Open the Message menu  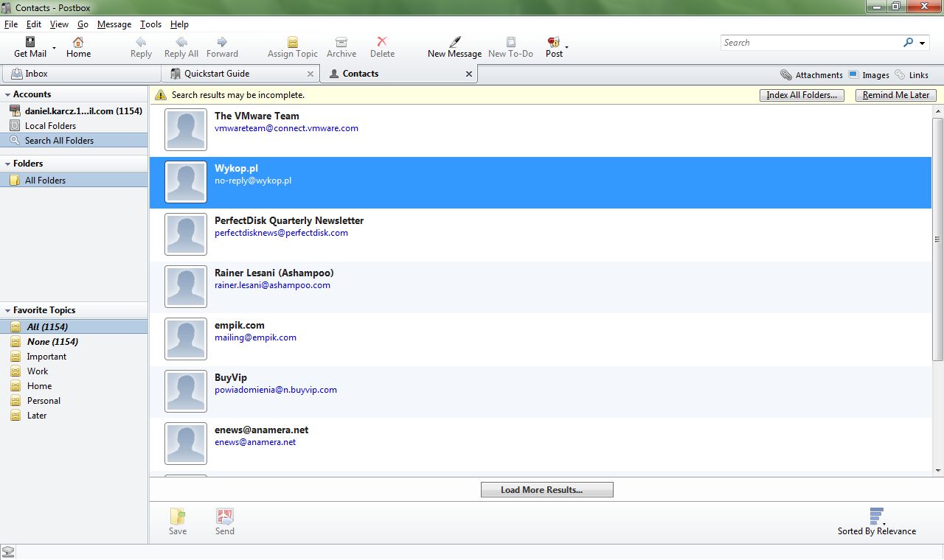tap(114, 24)
